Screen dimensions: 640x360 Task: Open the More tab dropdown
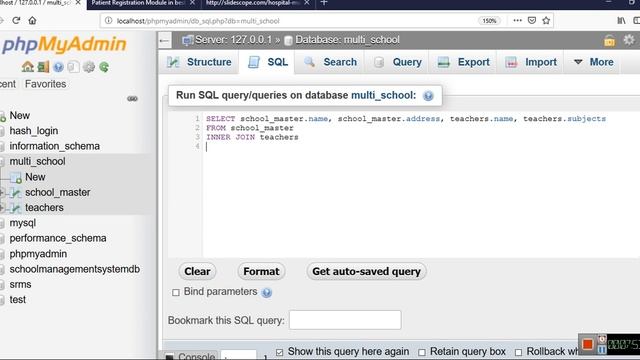pos(593,62)
